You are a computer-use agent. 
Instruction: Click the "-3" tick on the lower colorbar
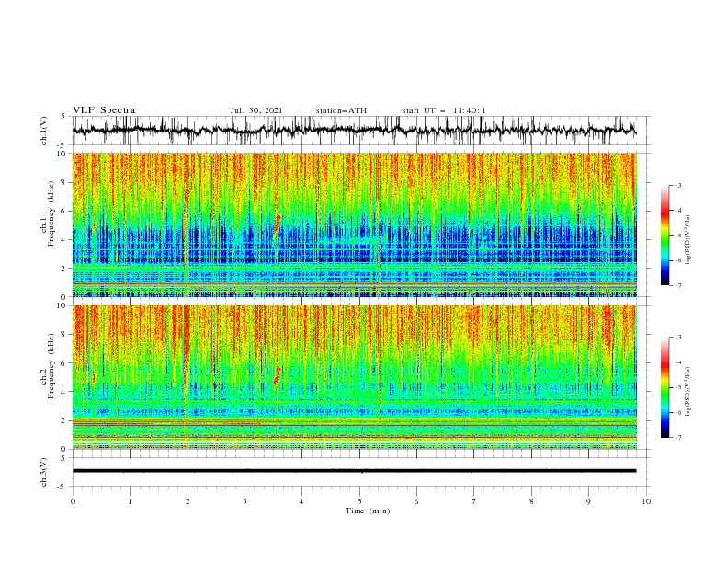(x=677, y=338)
